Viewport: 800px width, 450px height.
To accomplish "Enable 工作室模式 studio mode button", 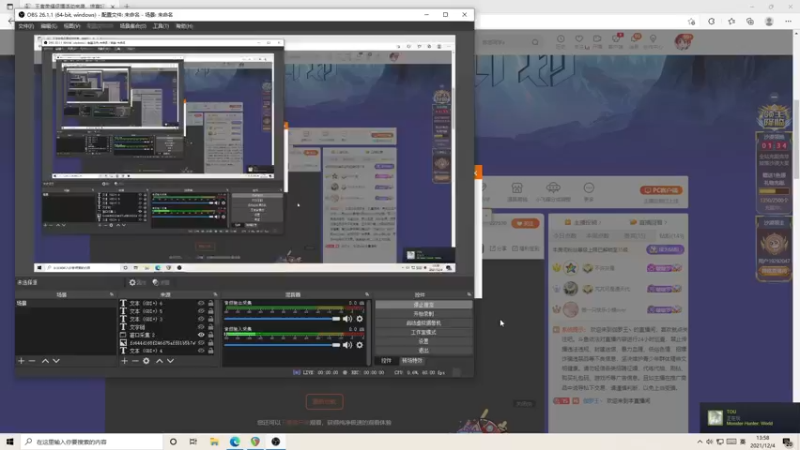I will [423, 332].
